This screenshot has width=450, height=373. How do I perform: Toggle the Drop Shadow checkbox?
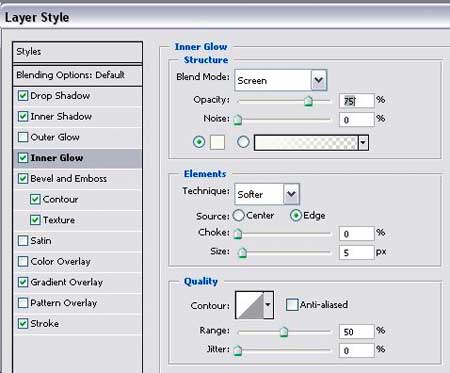[x=23, y=96]
